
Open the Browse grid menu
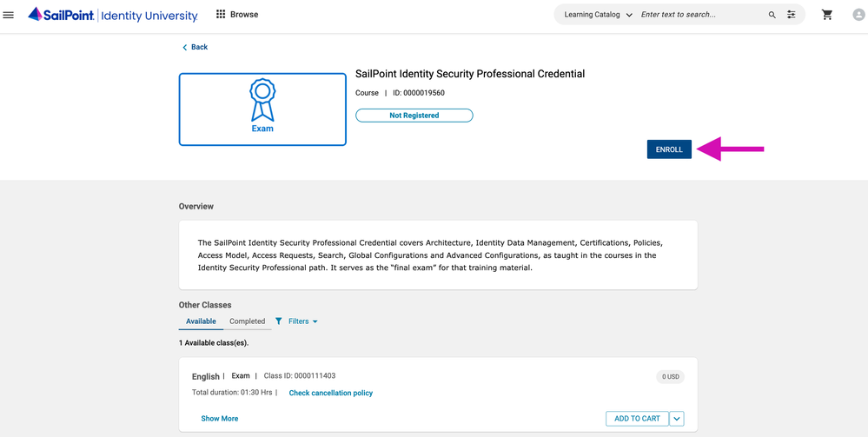[x=237, y=15]
